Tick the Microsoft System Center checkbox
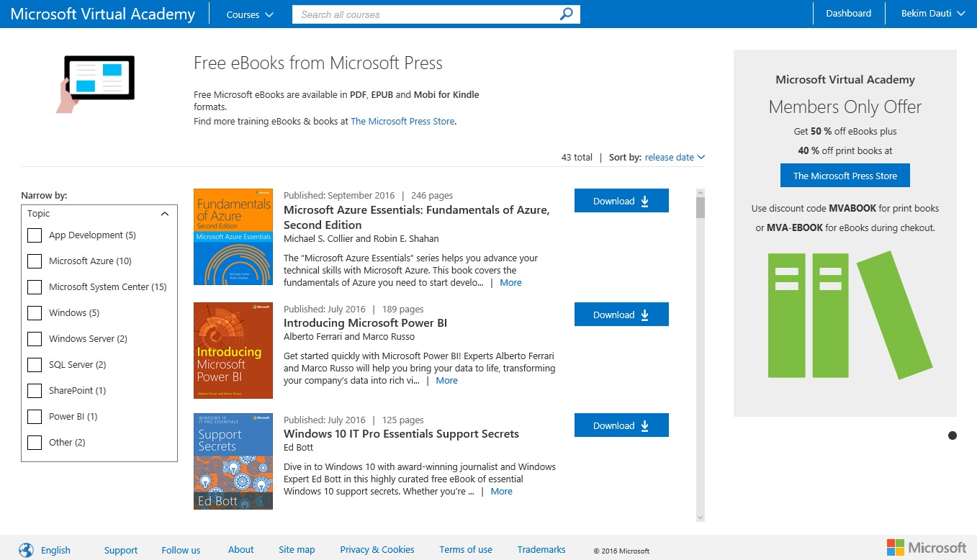The width and height of the screenshot is (977, 560). coord(34,287)
